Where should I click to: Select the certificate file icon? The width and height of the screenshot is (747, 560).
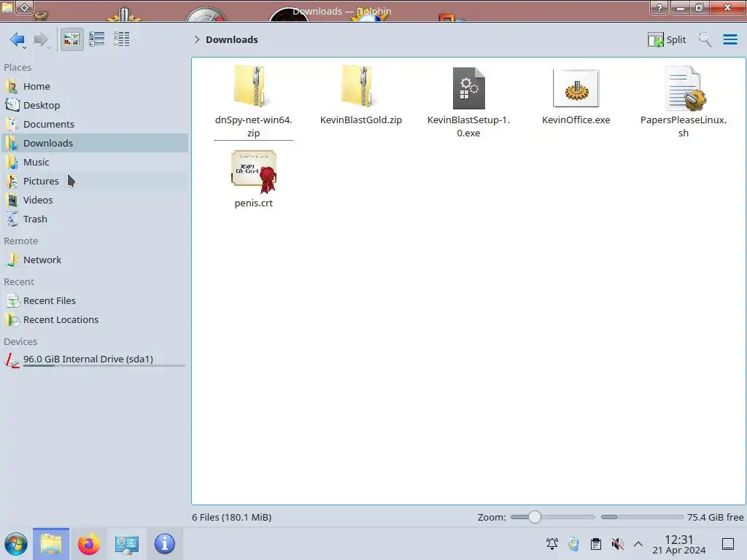pos(254,171)
